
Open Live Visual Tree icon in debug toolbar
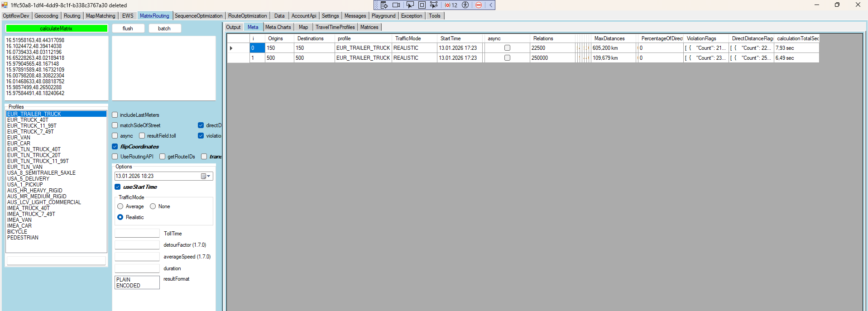click(x=384, y=5)
